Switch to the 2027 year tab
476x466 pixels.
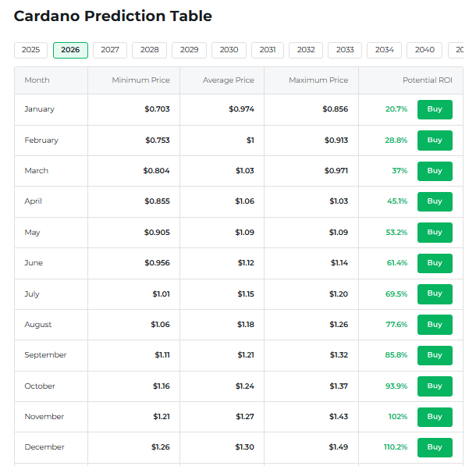(110, 50)
